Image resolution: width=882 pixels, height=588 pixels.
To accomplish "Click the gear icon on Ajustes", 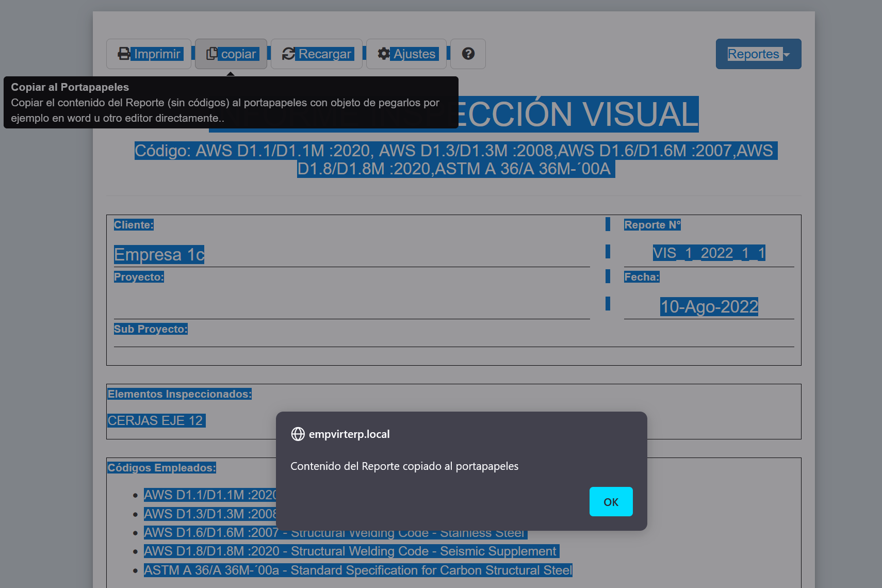I will tap(383, 54).
